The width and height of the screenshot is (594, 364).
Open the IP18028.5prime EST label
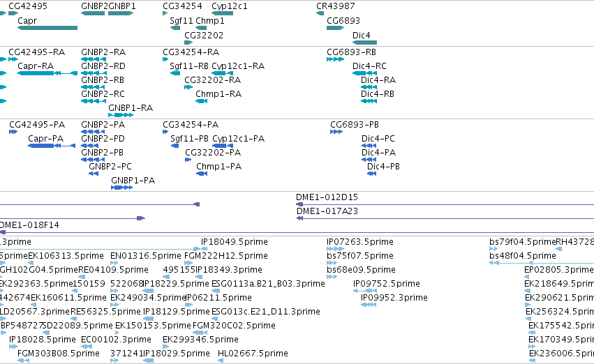click(43, 340)
